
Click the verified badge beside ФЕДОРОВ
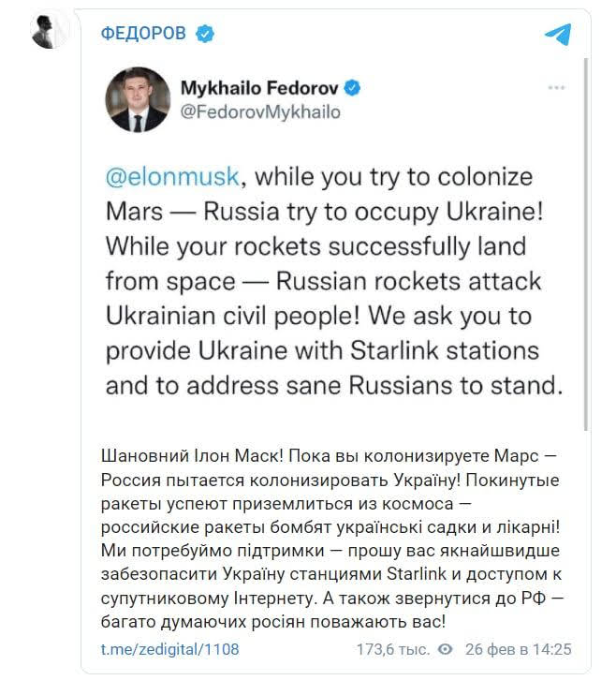(x=204, y=35)
